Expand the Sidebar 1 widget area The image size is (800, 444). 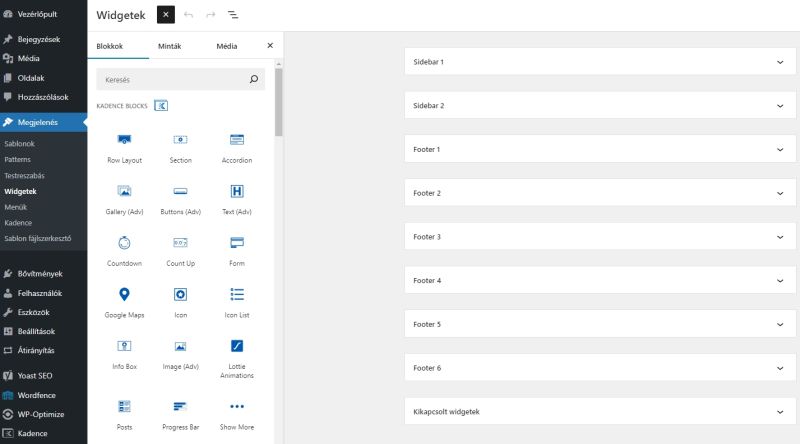[599, 62]
